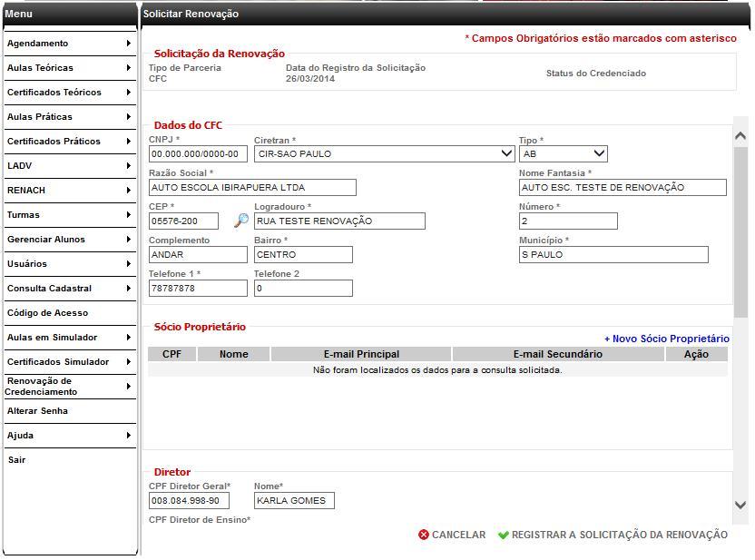
Task: Click the Razão Social field
Action: point(252,187)
